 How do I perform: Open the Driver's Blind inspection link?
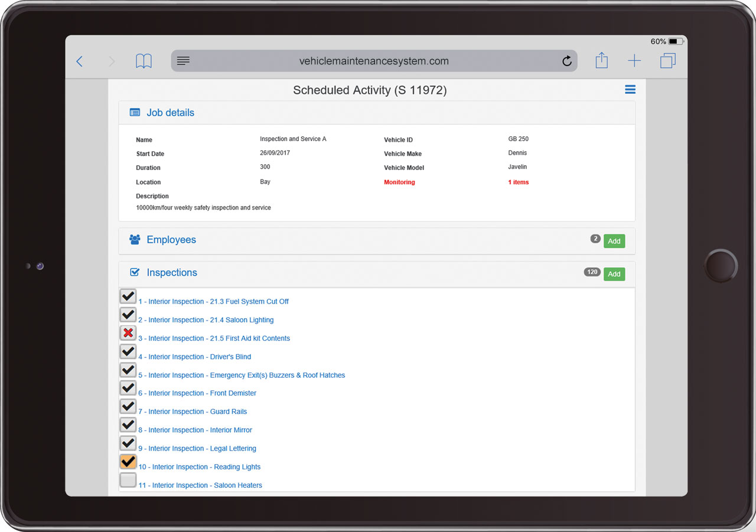tap(194, 357)
